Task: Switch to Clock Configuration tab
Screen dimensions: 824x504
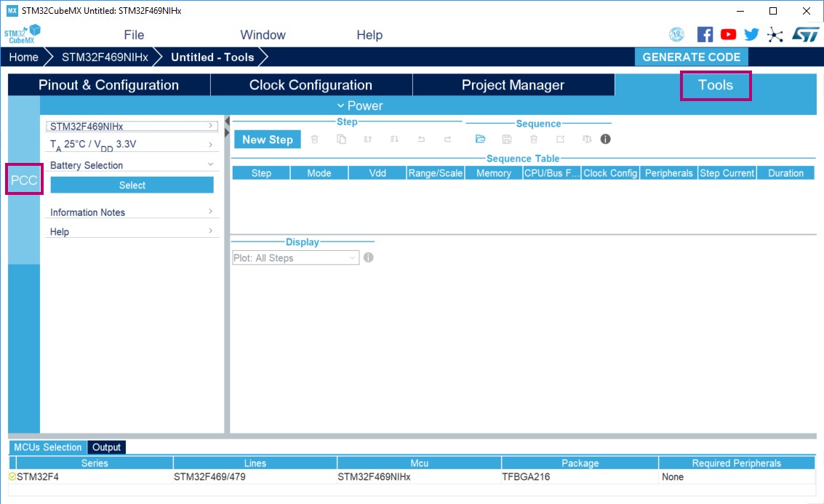Action: click(x=311, y=85)
